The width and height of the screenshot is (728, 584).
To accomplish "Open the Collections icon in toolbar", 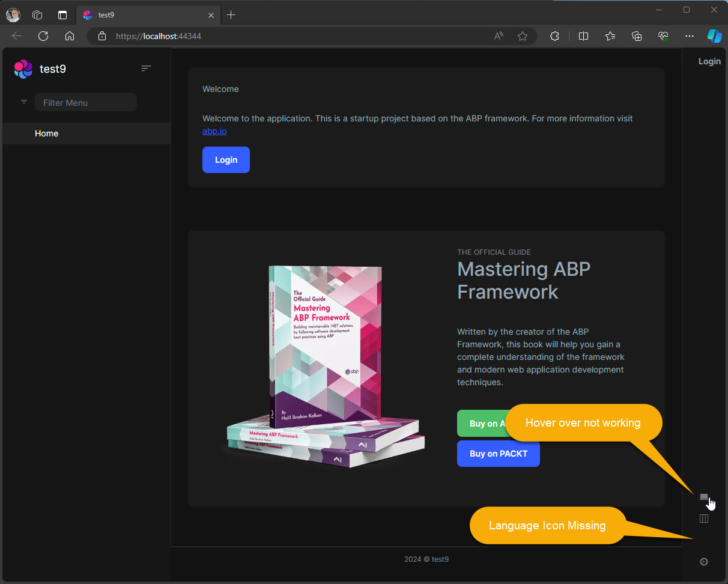I will [637, 36].
